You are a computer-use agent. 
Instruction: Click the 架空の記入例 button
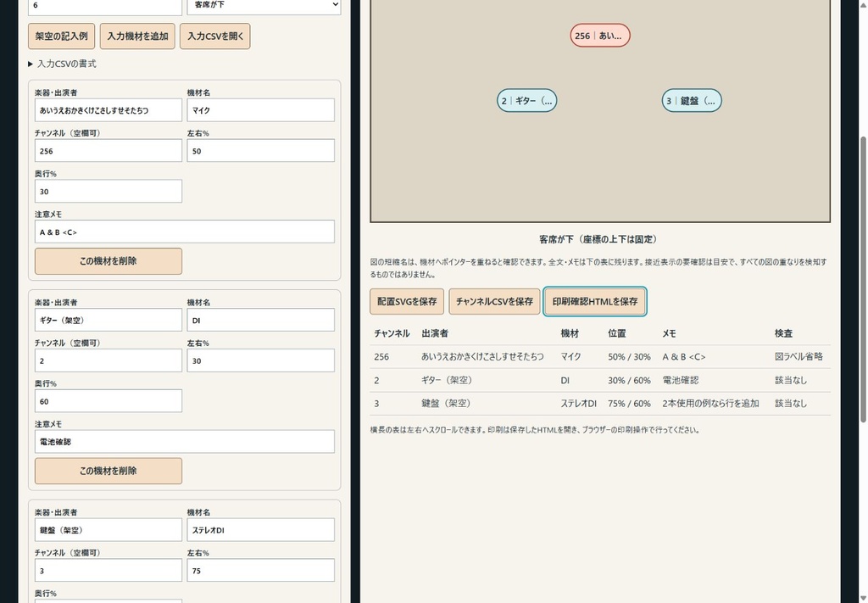pos(61,36)
